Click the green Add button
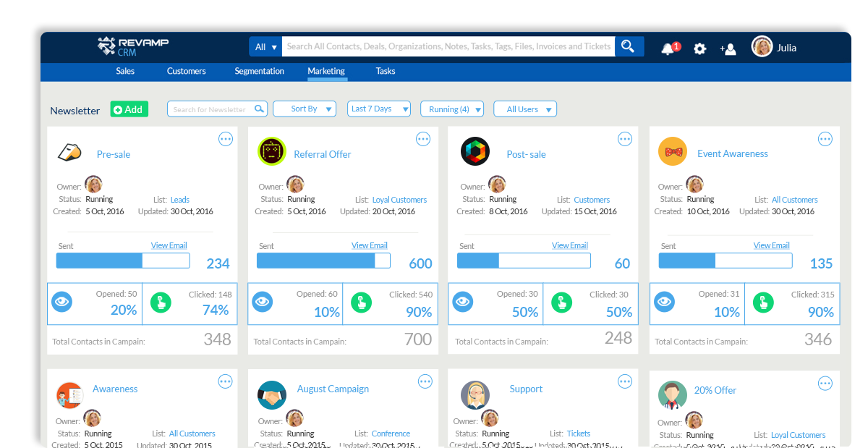Screen dimensions: 868x448 click(129, 109)
